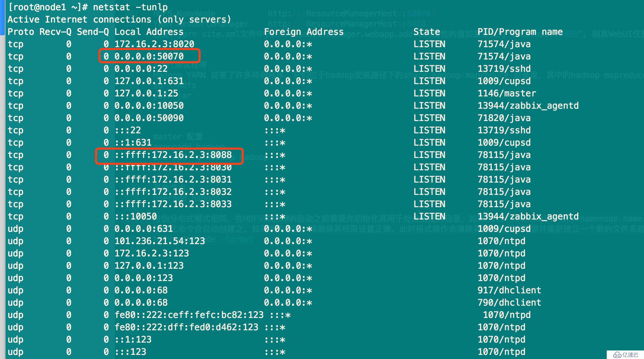
Task: Select local address '::ffff:172.16.2.3:8030'
Action: [x=173, y=167]
